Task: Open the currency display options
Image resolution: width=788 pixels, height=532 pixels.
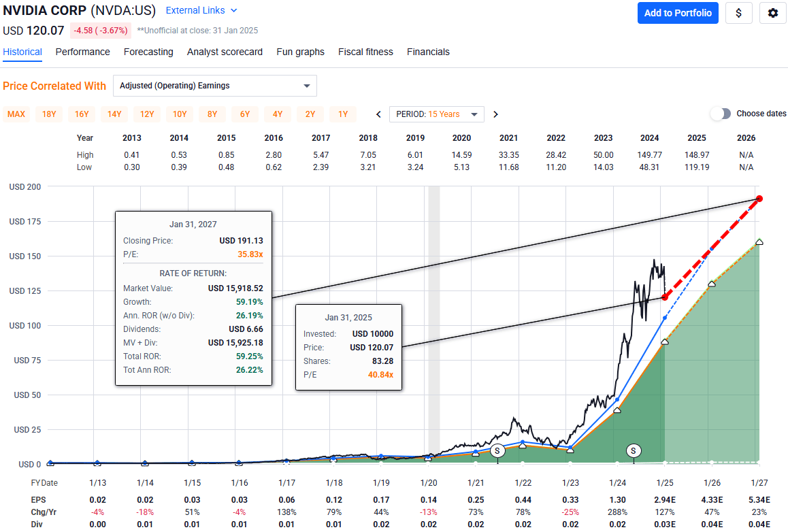Action: point(739,13)
